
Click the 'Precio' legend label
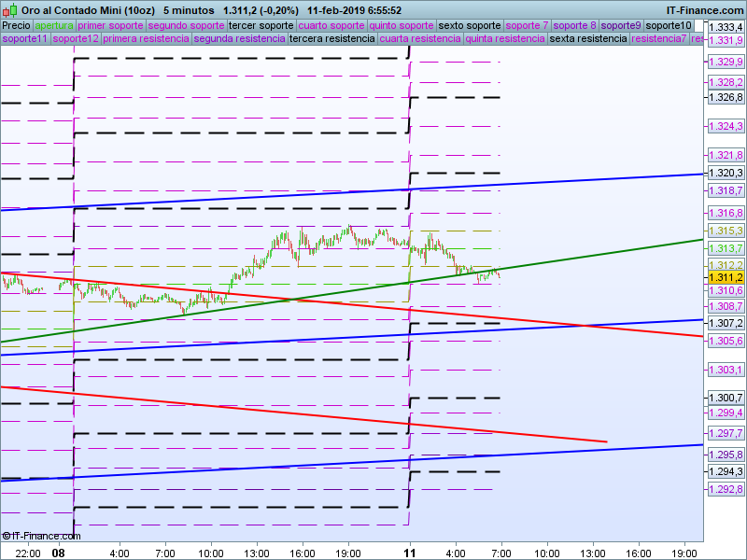coord(16,25)
